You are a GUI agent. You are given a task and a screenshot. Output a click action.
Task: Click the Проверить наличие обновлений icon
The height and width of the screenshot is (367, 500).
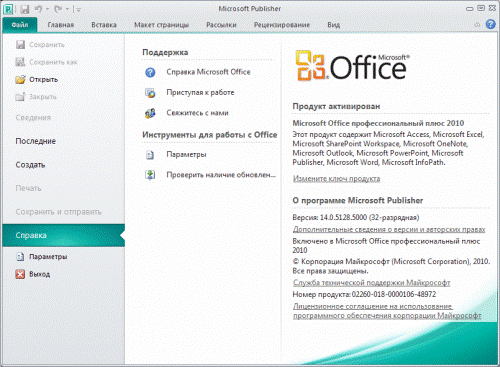pos(150,175)
